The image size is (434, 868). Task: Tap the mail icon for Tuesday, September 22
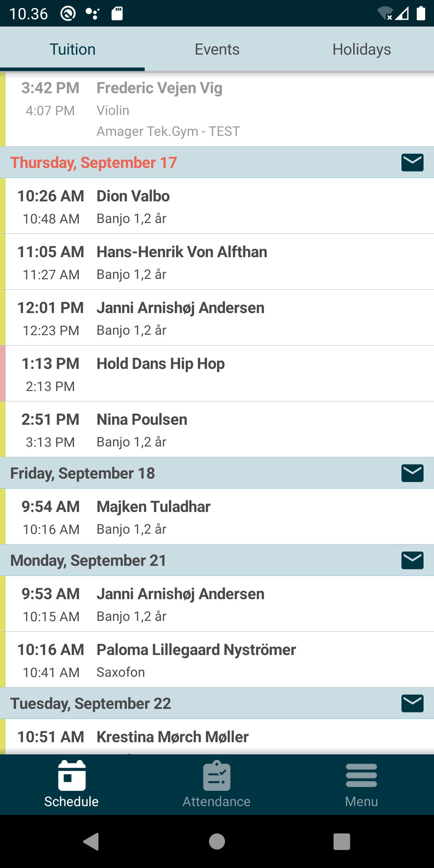point(412,704)
